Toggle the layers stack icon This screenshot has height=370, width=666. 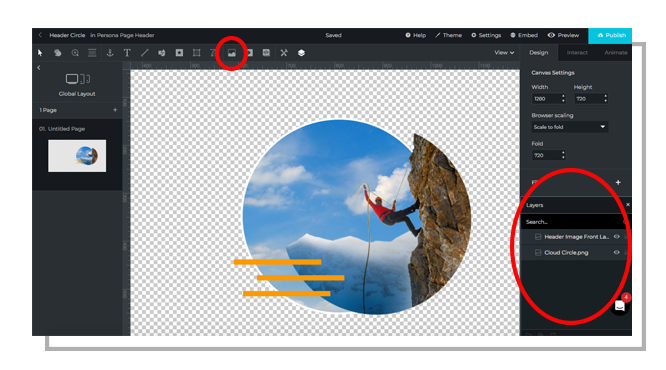tap(301, 53)
